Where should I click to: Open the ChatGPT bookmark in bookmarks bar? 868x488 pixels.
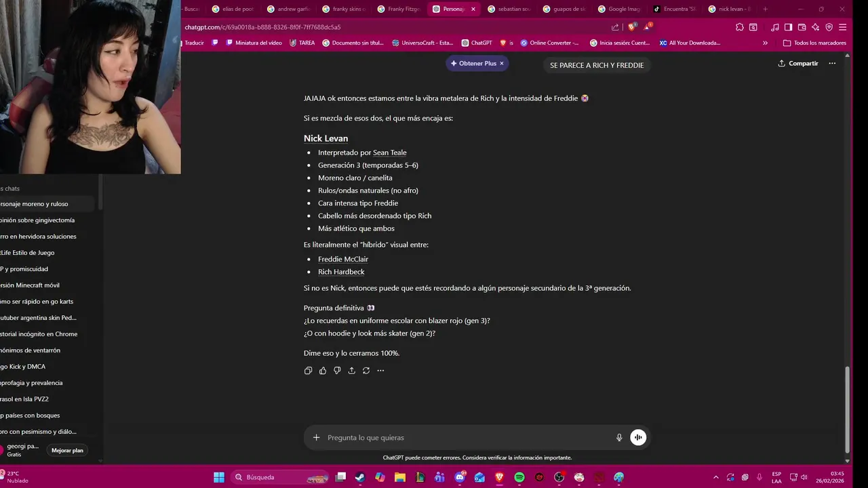pos(477,43)
